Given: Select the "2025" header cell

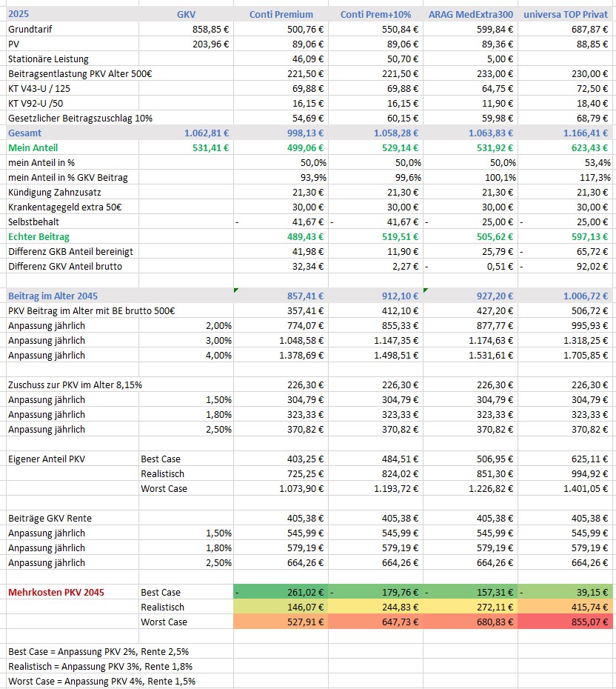Looking at the screenshot, I should click(19, 14).
